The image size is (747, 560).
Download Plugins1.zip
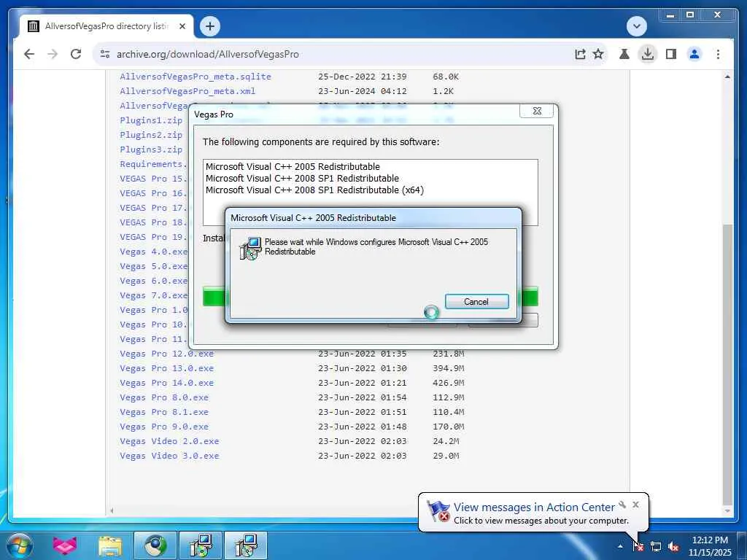[x=151, y=120]
